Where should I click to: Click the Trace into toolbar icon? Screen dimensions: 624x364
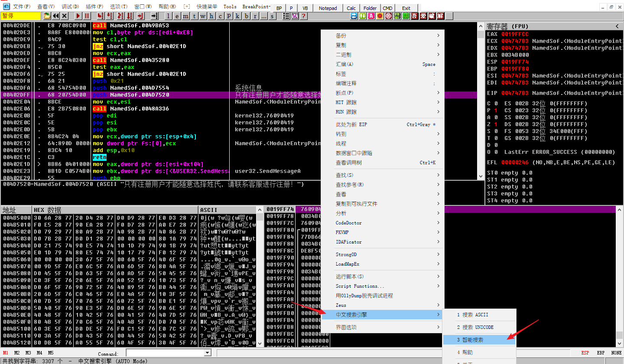(x=120, y=16)
